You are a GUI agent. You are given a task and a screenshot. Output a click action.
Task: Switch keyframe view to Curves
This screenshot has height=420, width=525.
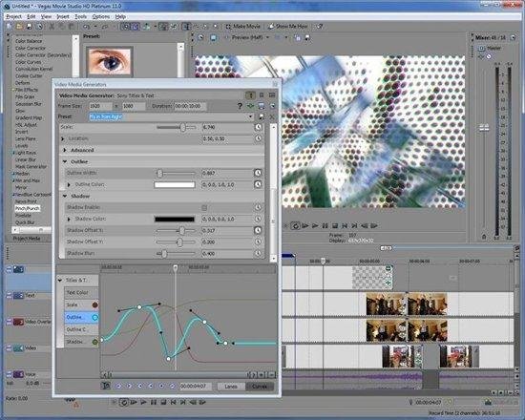(260, 387)
